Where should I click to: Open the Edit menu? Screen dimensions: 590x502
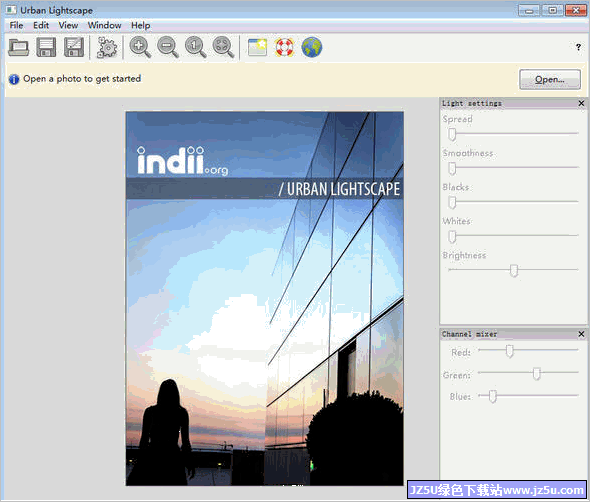(x=41, y=25)
